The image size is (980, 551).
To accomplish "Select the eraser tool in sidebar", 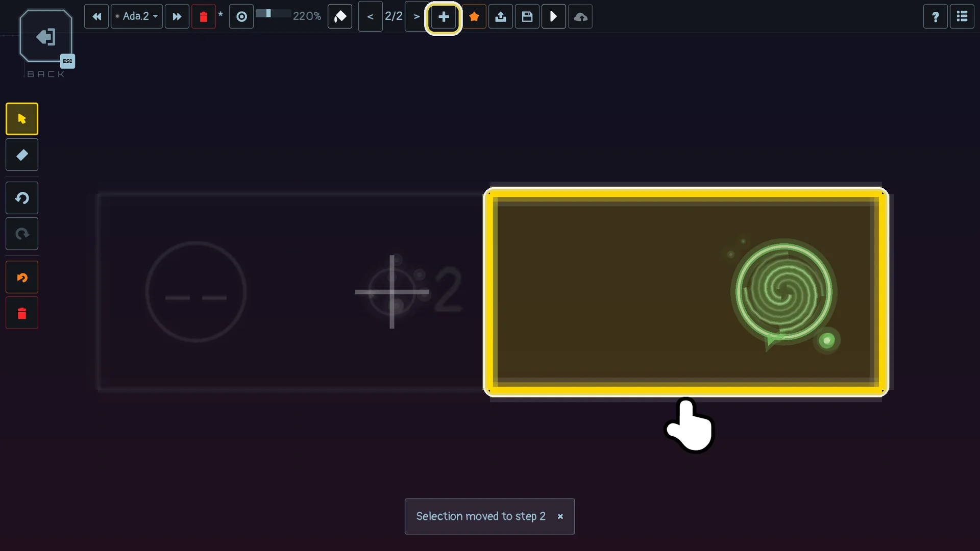I will tap(22, 155).
